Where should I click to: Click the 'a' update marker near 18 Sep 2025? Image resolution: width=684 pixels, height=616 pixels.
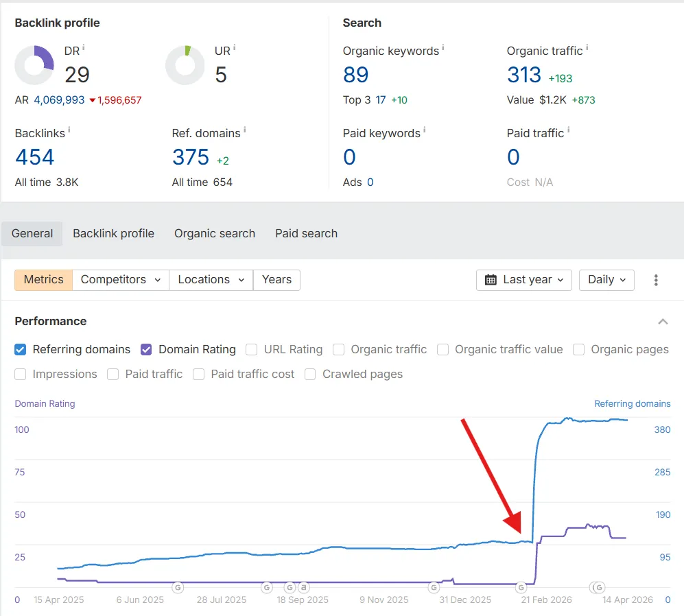coord(303,587)
